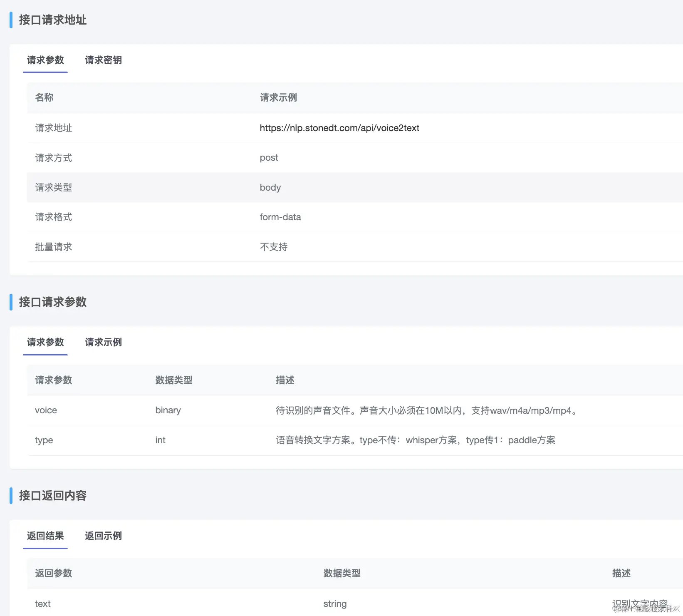Click the 请求方式 row label

click(x=54, y=158)
